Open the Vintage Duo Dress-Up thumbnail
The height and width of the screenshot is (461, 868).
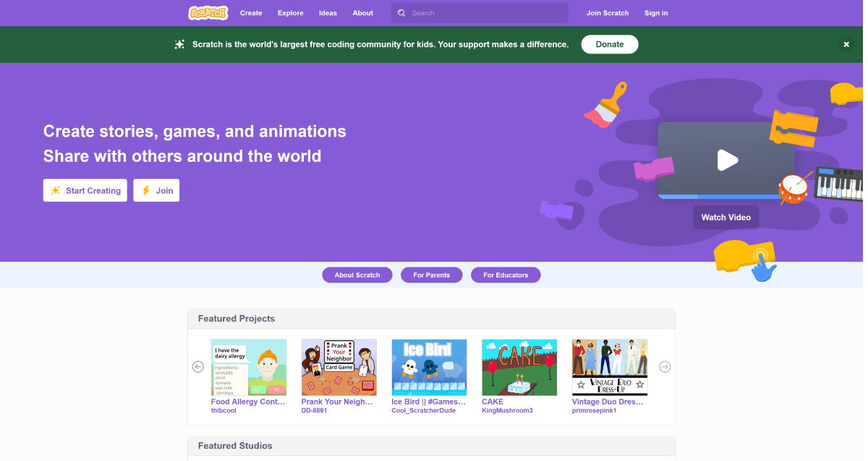pyautogui.click(x=610, y=367)
